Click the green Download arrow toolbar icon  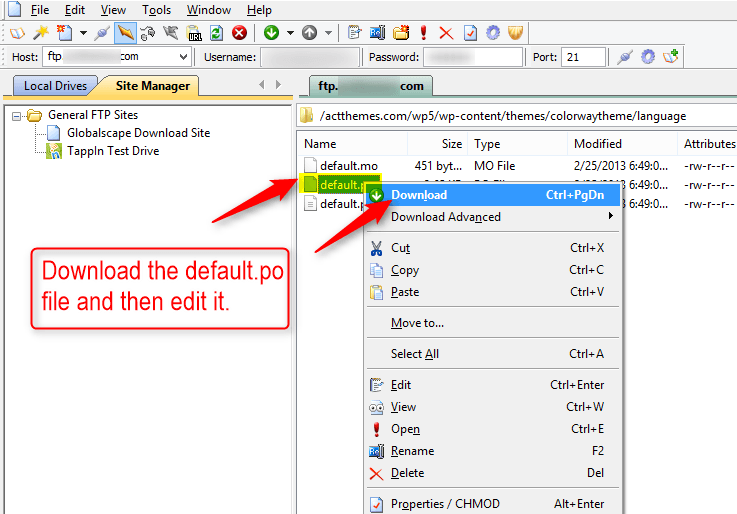pos(271,33)
